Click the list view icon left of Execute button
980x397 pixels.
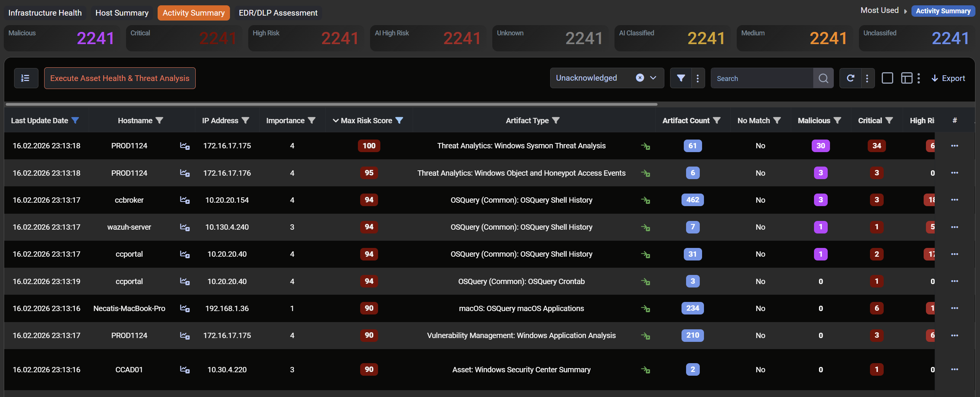[26, 78]
